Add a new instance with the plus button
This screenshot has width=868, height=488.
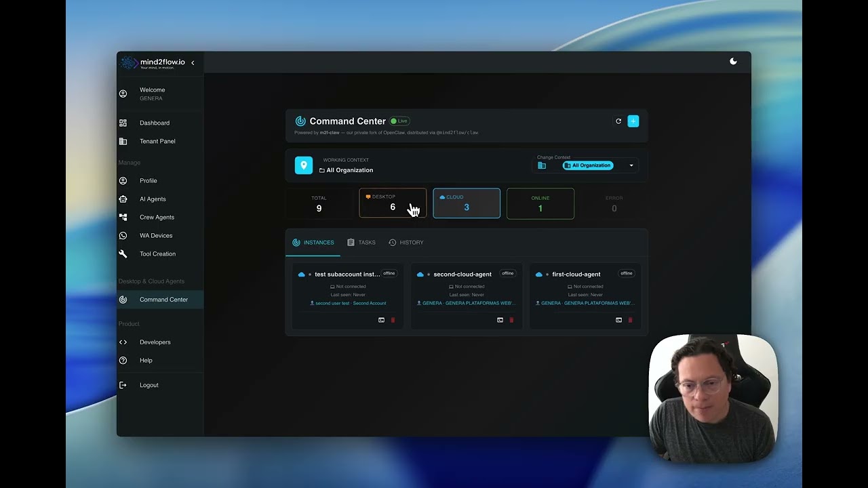(x=633, y=121)
